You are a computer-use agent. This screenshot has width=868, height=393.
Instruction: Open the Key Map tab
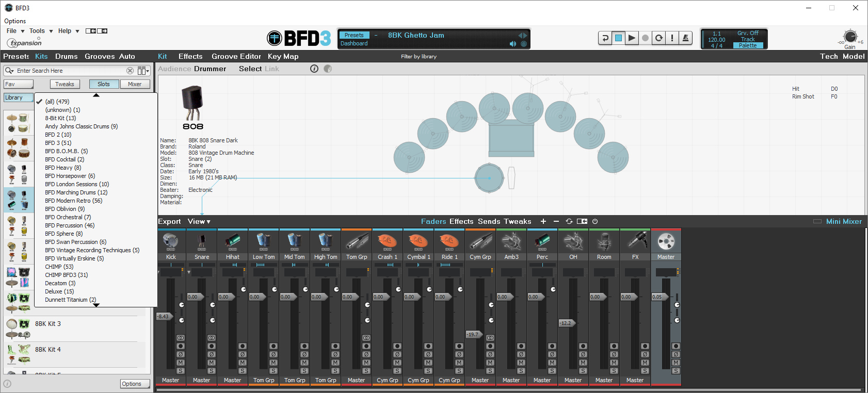[x=283, y=56]
